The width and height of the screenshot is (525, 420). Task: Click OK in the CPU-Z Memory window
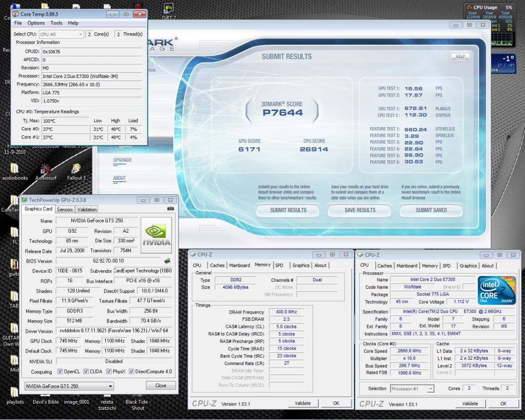point(336,403)
